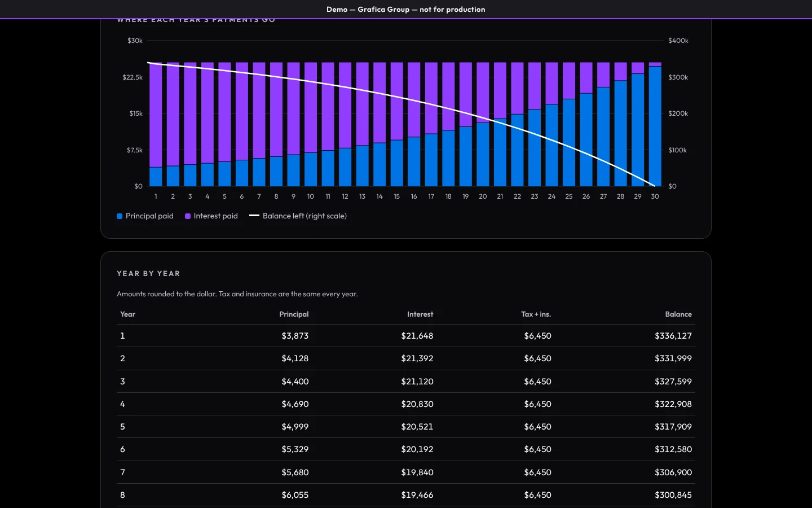
Task: Select the year 3 table row
Action: click(406, 382)
